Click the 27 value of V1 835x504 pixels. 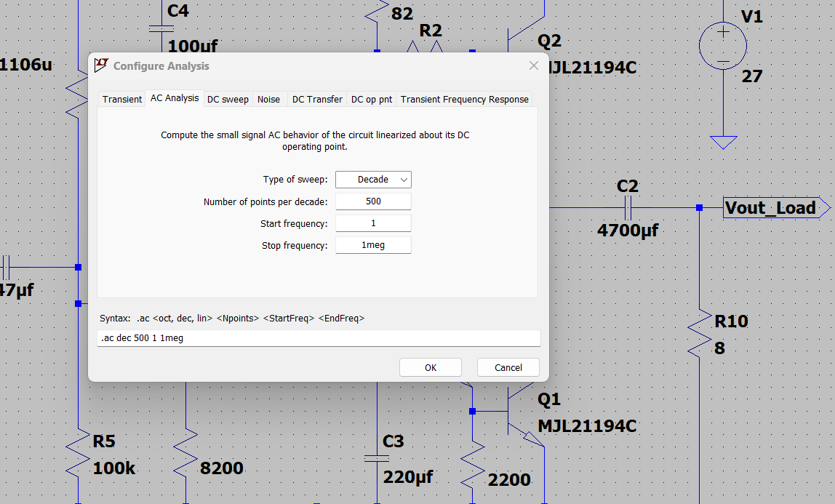[x=752, y=76]
